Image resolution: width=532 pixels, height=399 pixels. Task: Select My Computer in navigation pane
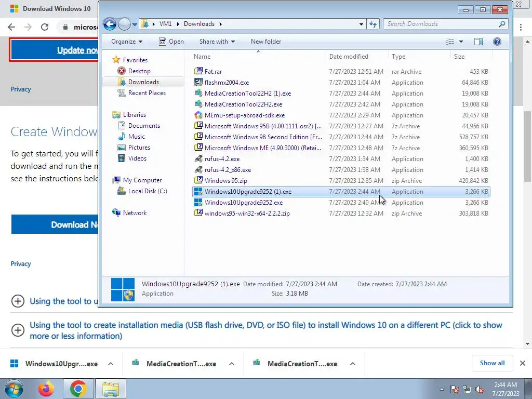142,180
